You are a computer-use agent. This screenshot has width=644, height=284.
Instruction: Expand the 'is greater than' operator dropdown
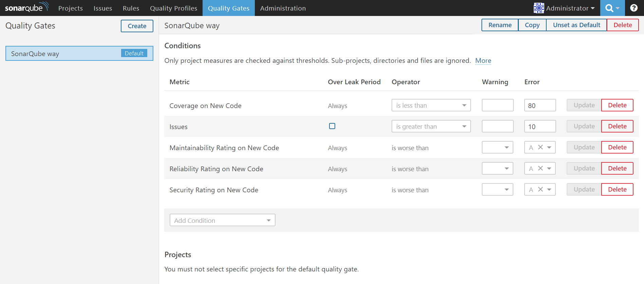pos(431,126)
